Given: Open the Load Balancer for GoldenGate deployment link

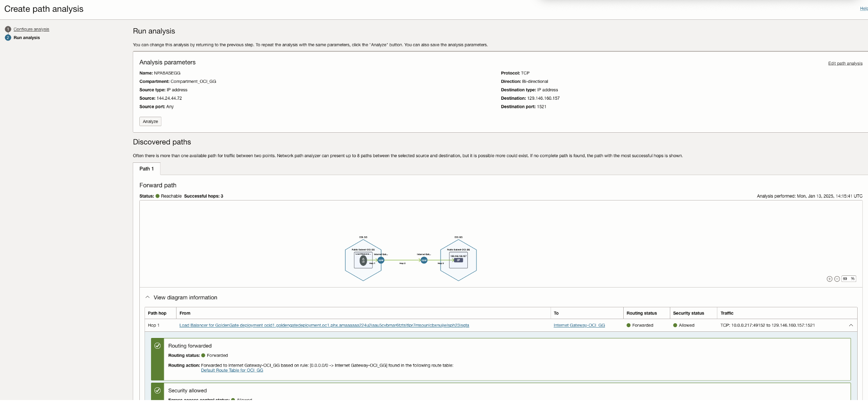Looking at the screenshot, I should [x=324, y=325].
